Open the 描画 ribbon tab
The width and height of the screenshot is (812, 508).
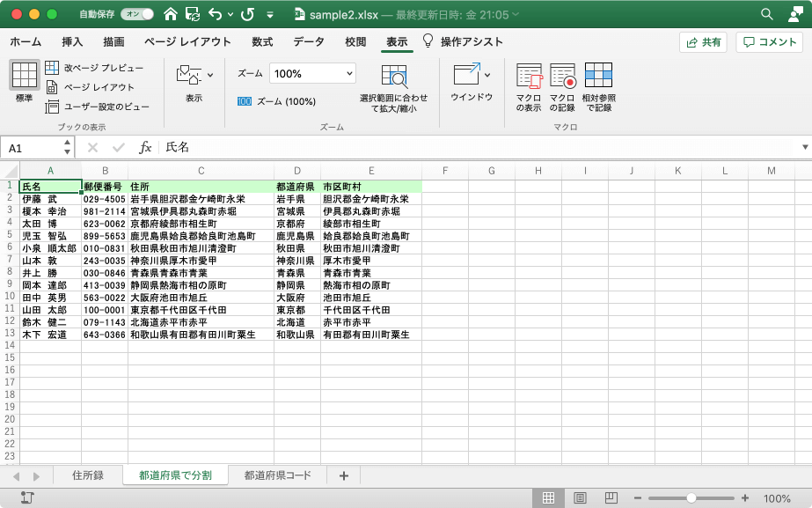[x=113, y=42]
